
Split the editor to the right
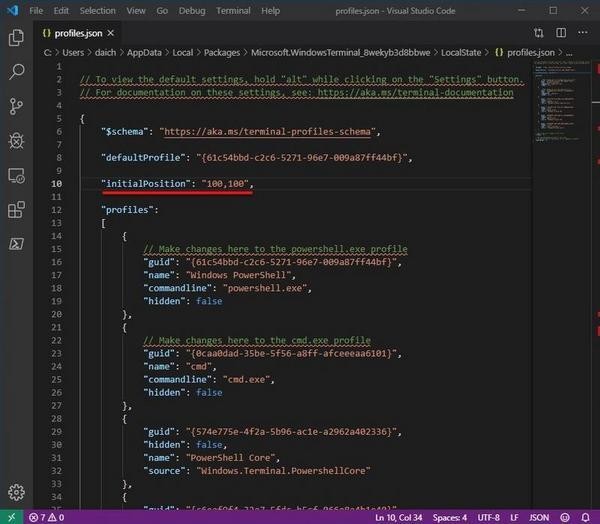[x=561, y=33]
